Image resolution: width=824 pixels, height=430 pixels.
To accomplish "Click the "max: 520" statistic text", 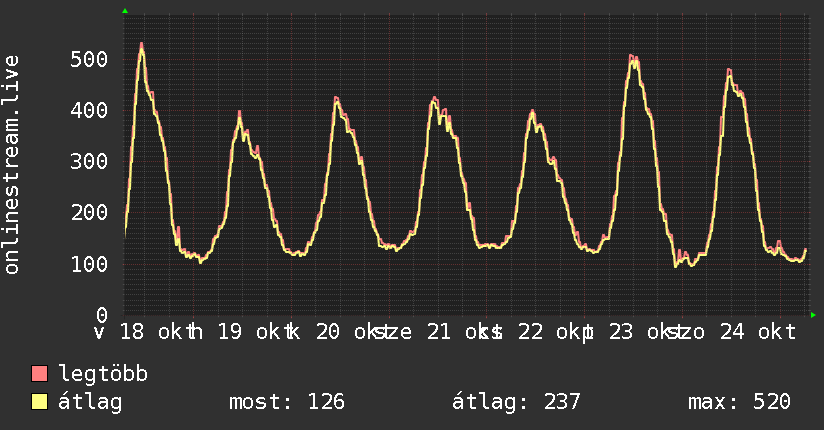I will [x=739, y=402].
